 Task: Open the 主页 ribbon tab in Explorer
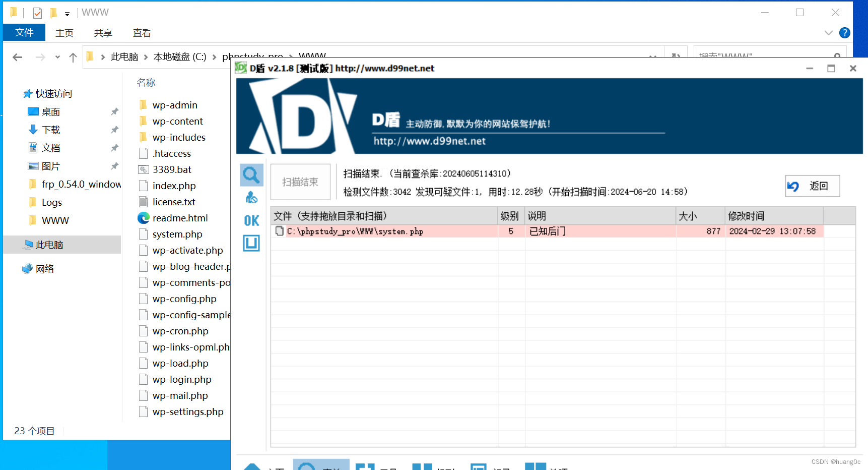(x=64, y=33)
